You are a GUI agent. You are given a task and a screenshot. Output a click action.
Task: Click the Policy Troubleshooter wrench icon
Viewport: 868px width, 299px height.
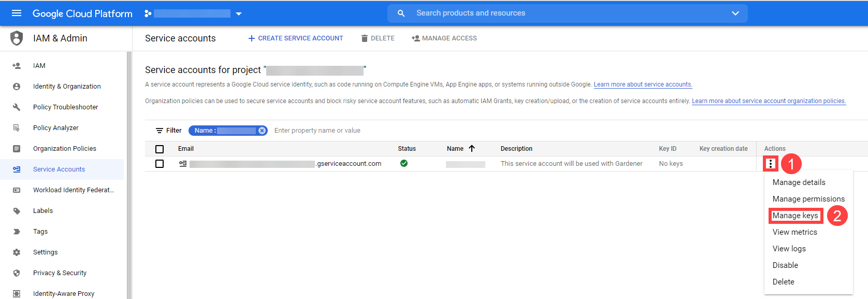click(x=17, y=107)
